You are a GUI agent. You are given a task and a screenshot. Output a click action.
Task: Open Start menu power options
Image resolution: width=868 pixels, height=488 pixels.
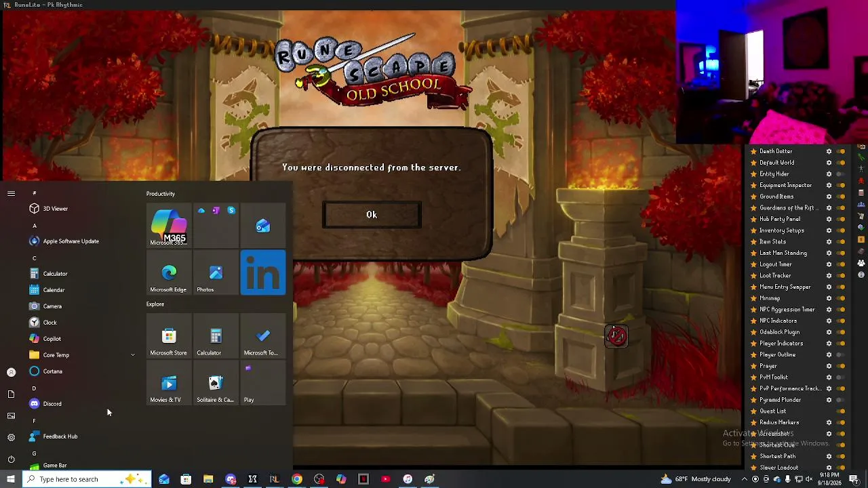[11, 460]
